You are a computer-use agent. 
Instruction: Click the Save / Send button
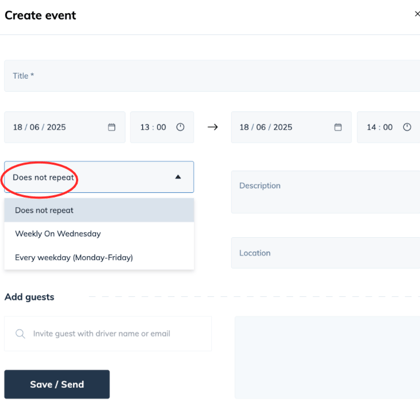click(57, 384)
